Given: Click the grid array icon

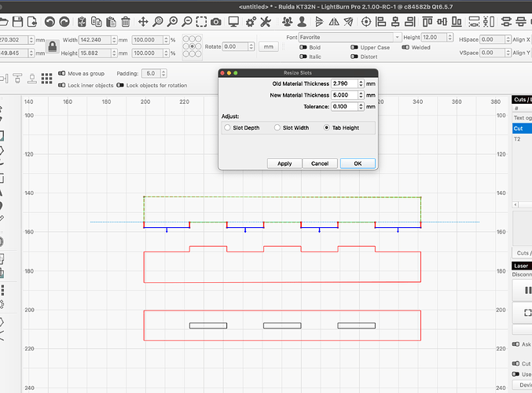Looking at the screenshot, I should [49, 79].
